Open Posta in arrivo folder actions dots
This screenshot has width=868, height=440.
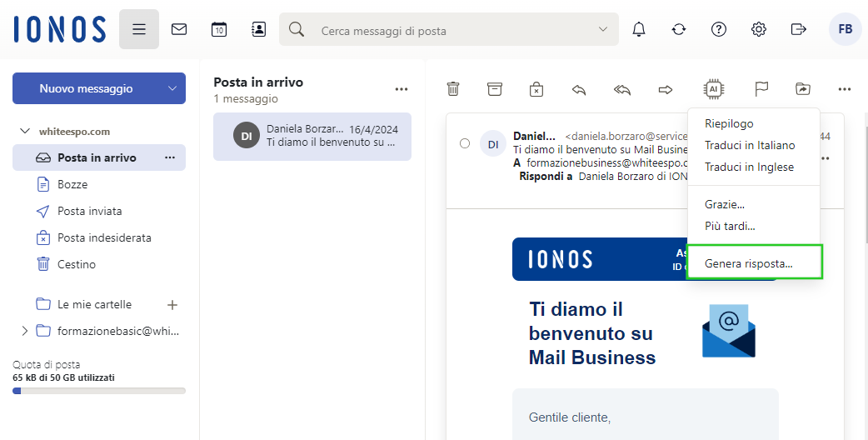pyautogui.click(x=170, y=157)
